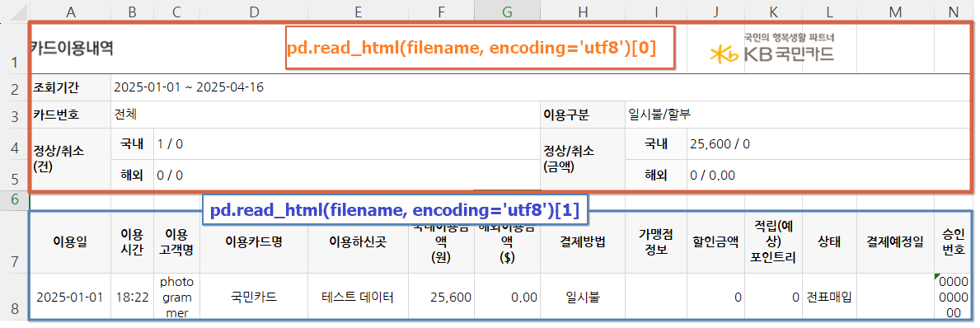Select row 2 header

click(14, 87)
